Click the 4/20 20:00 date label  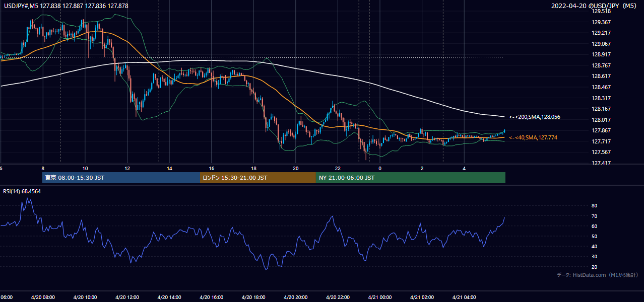tap(296, 297)
